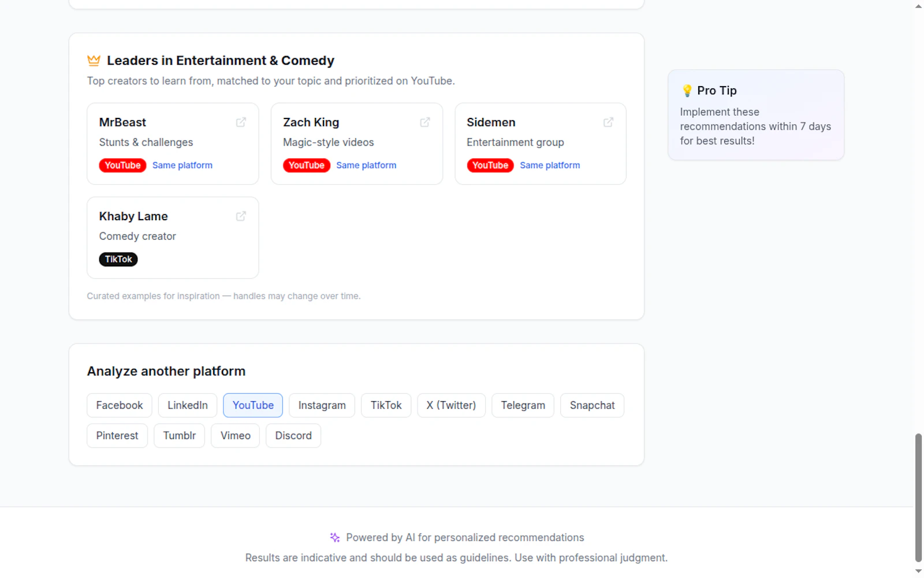The height and width of the screenshot is (578, 924).
Task: Choose Vimeo platform button
Action: 236,436
